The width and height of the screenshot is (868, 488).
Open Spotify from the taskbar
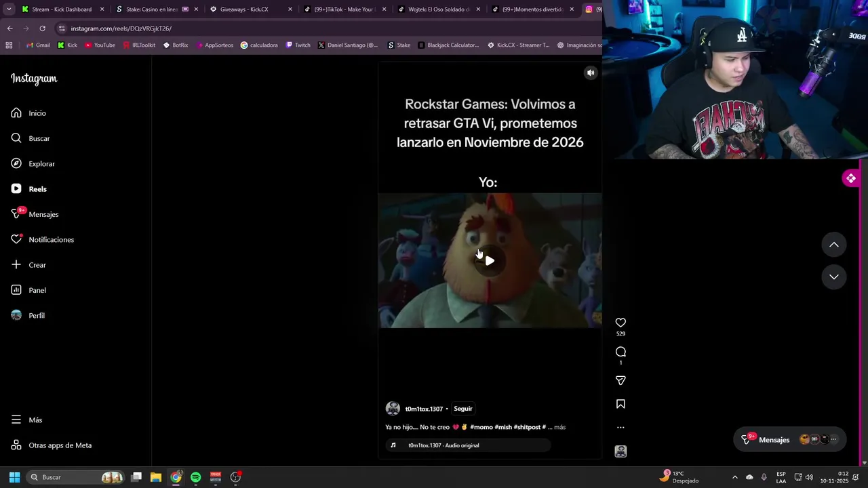195,477
